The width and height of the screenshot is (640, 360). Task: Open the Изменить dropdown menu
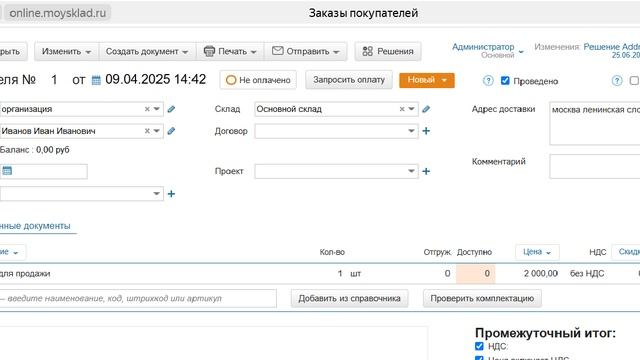67,51
